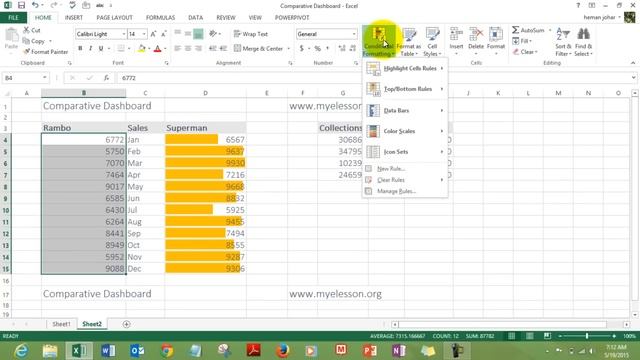Viewport: 640px width, 360px height.
Task: Click the Copy command
Action: click(x=33, y=41)
